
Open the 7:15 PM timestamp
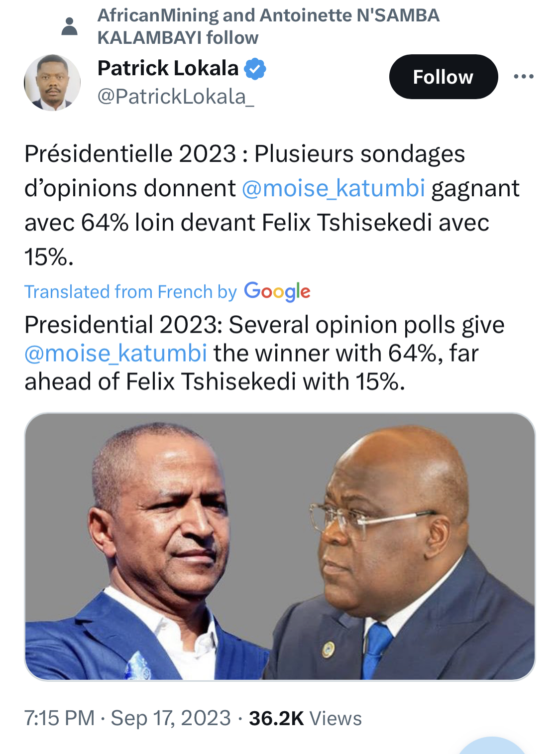click(59, 718)
